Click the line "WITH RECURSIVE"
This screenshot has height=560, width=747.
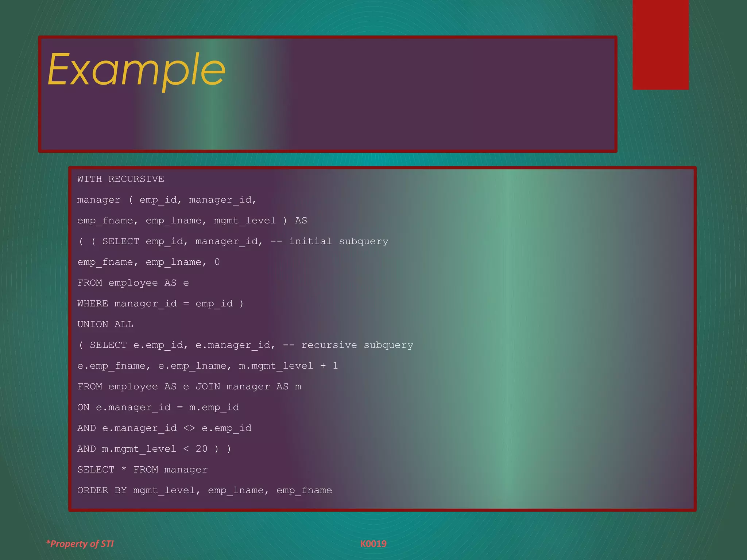tap(121, 179)
